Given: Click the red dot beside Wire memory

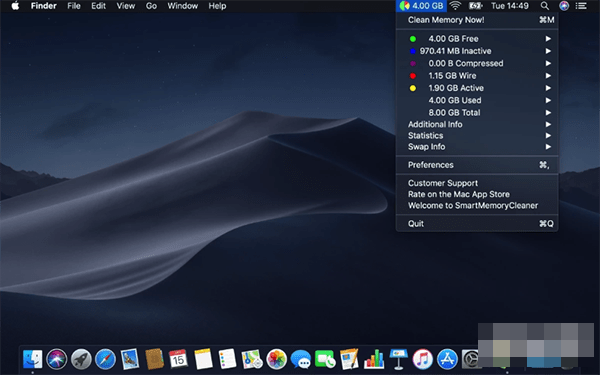Looking at the screenshot, I should pyautogui.click(x=412, y=76).
